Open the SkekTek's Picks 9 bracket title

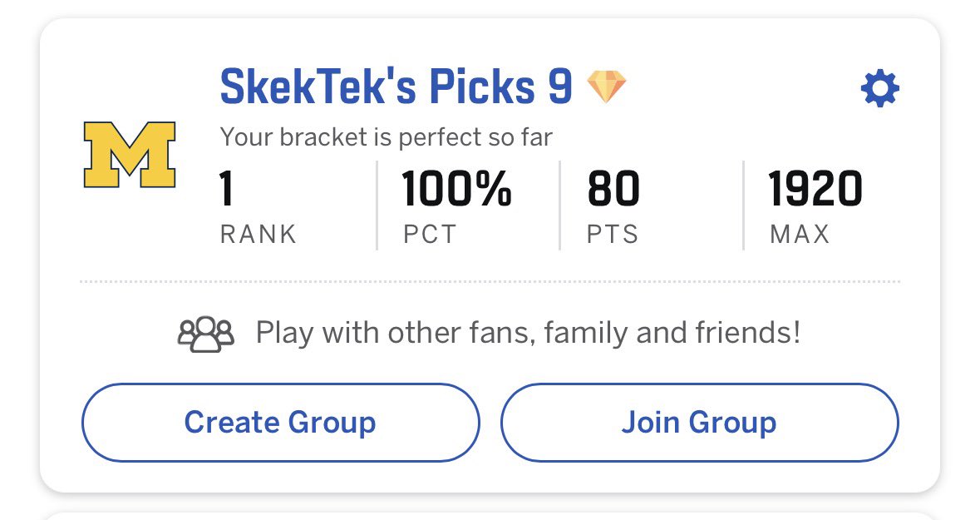pyautogui.click(x=396, y=87)
